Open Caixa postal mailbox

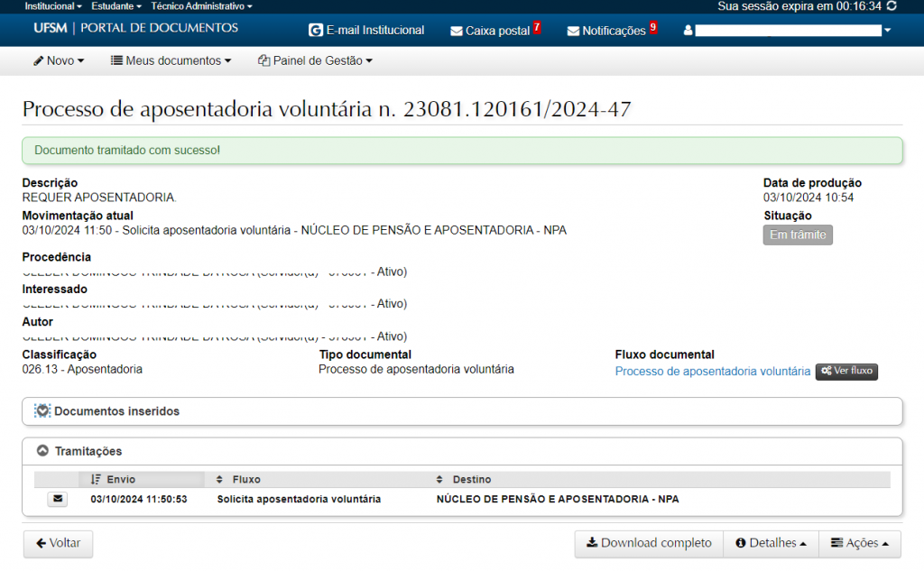[491, 31]
